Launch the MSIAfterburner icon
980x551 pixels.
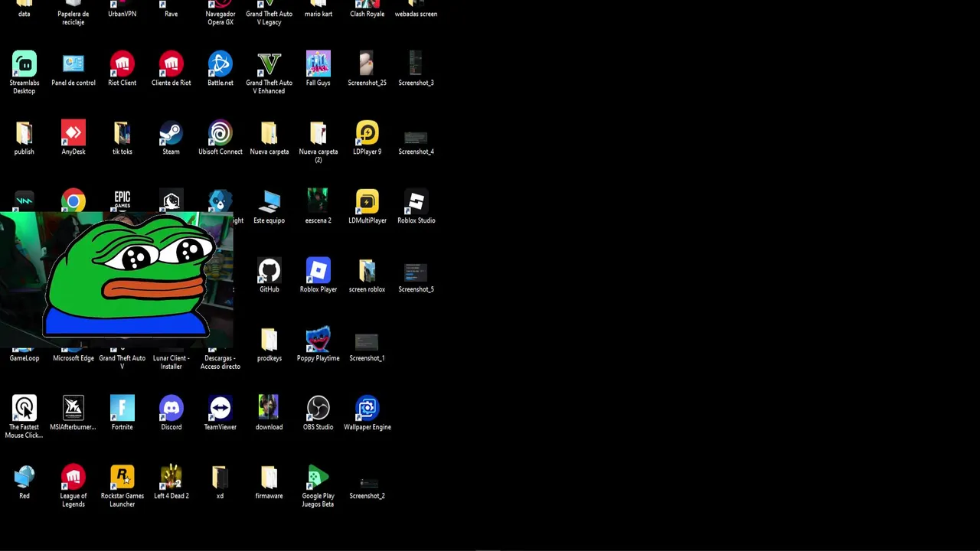click(x=73, y=409)
